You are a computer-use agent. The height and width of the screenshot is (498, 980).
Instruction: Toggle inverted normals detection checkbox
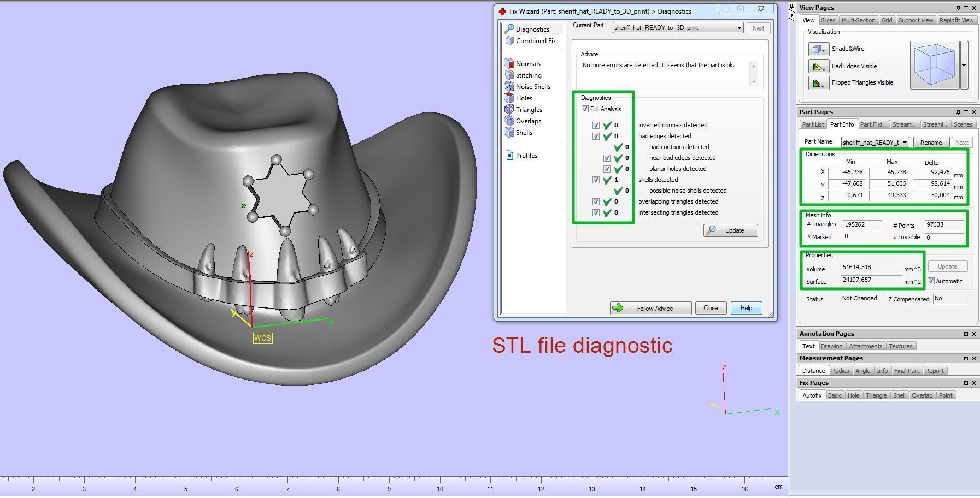[596, 125]
